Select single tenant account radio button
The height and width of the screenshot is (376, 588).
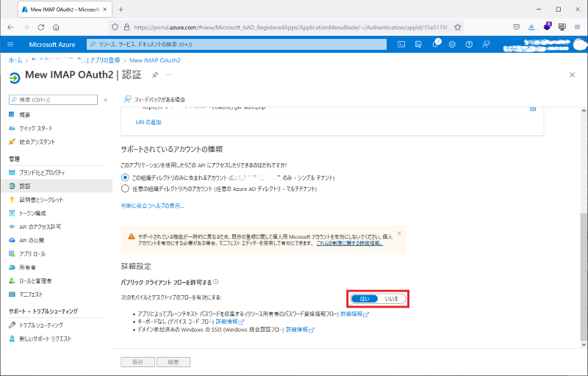(x=125, y=178)
